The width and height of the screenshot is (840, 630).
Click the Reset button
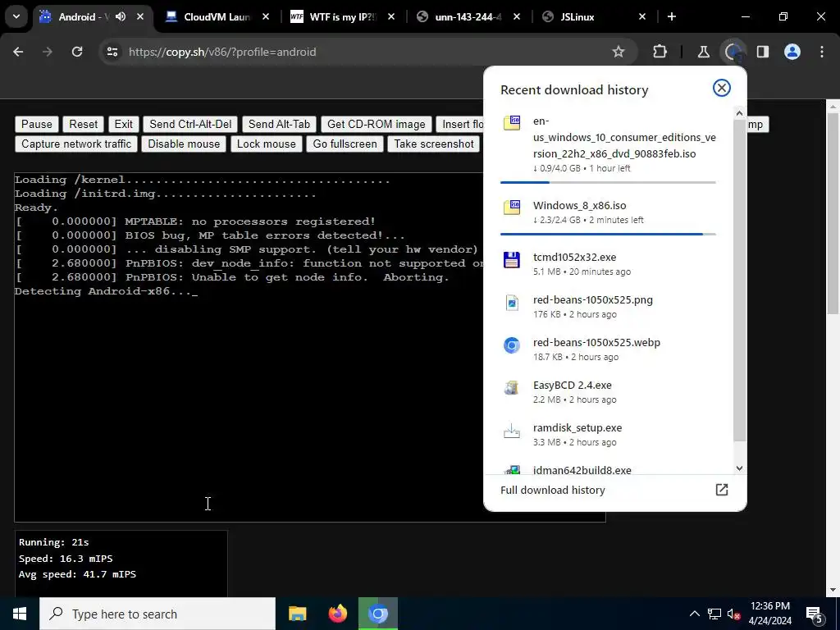coord(84,125)
